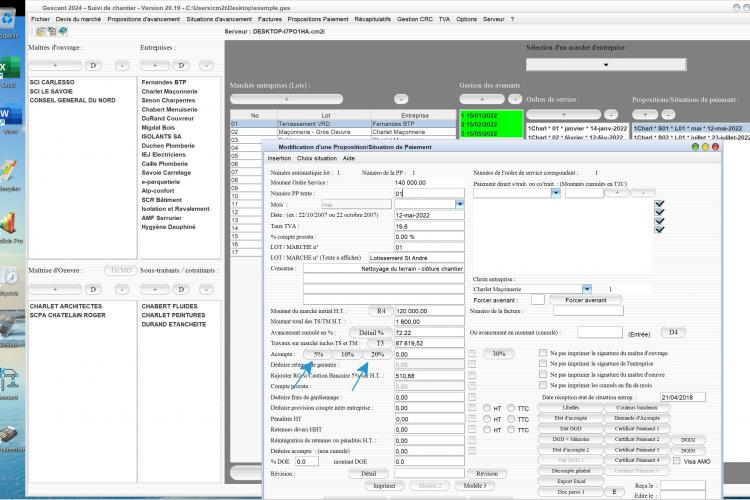Open the Aide menu in the dialog
750x500 pixels.
pyautogui.click(x=349, y=158)
